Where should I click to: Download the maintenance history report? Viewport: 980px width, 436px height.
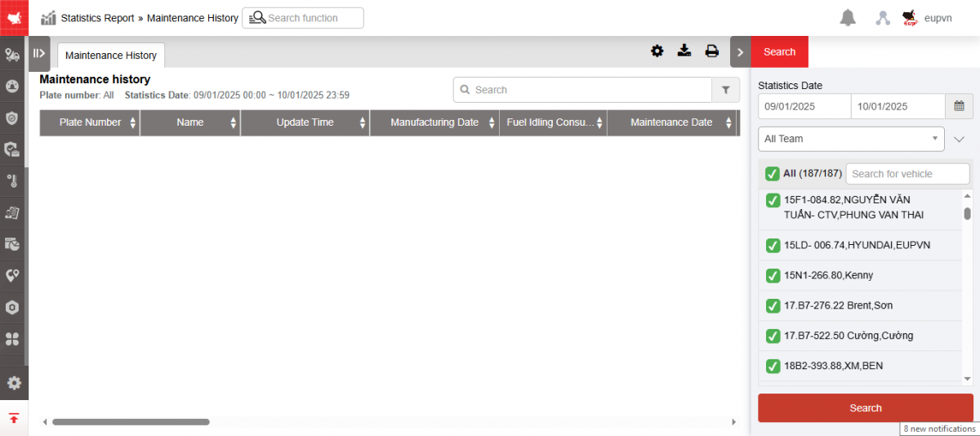tap(684, 51)
